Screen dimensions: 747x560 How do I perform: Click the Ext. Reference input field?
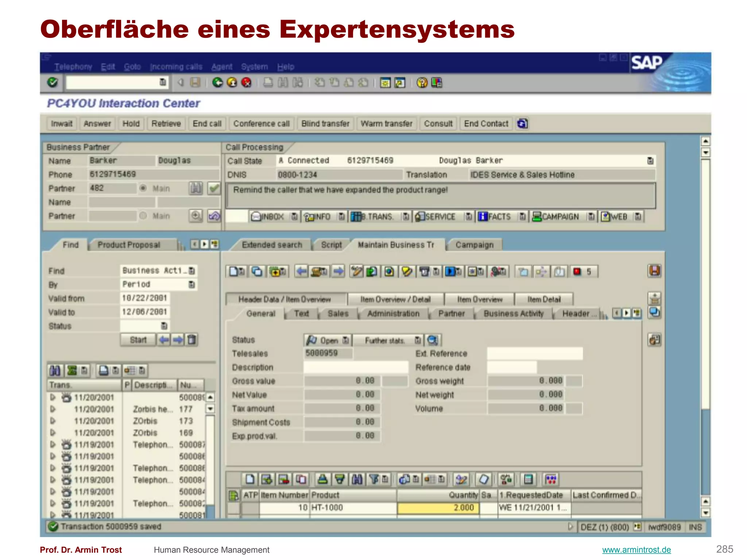click(535, 353)
